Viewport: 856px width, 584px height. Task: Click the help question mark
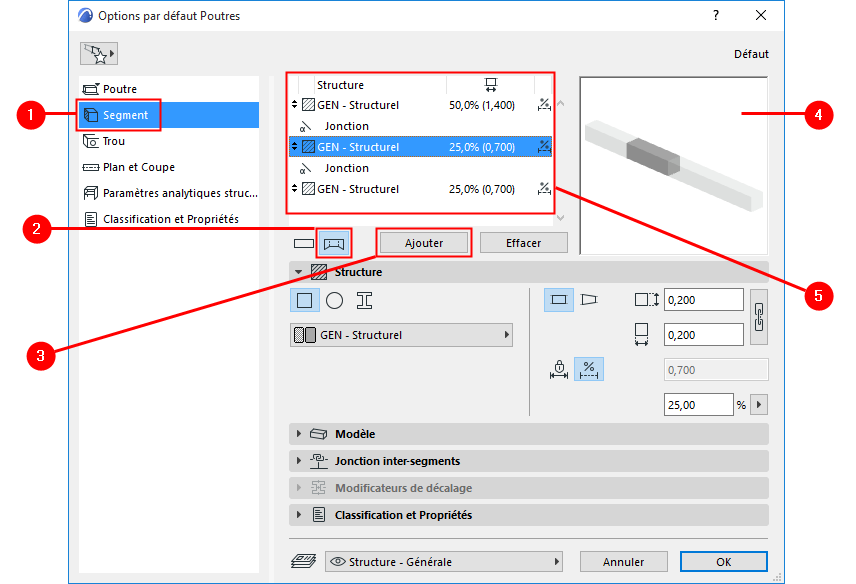tap(716, 15)
